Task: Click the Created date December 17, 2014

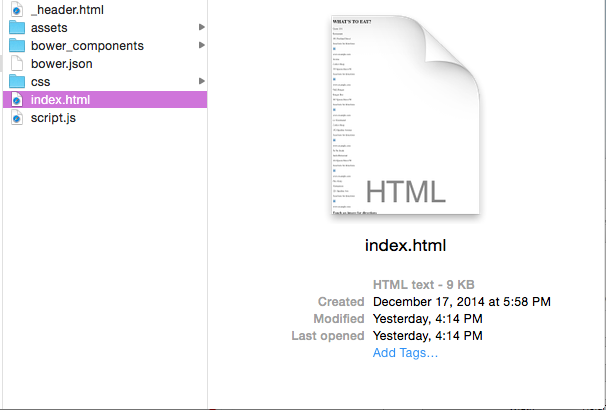Action: [462, 302]
